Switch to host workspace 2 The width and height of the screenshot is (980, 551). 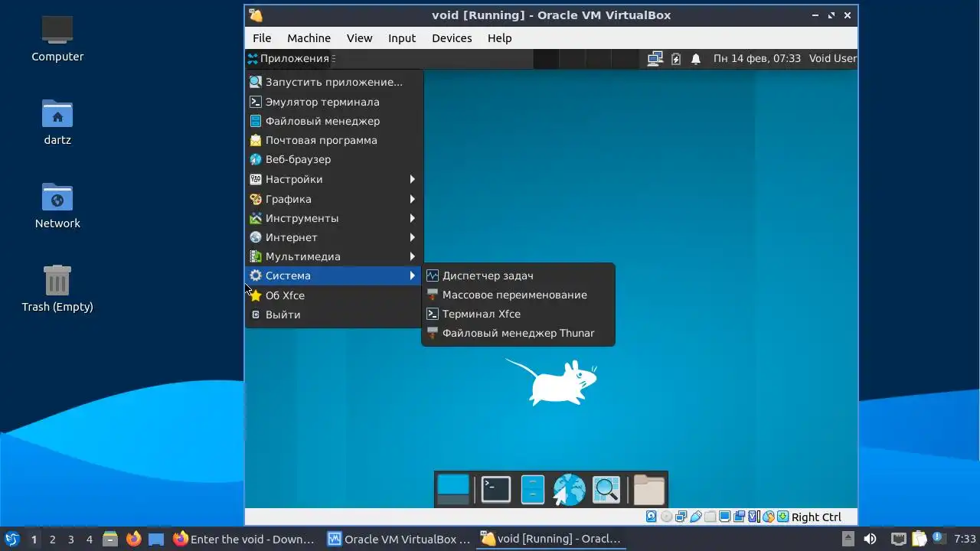[x=52, y=539]
